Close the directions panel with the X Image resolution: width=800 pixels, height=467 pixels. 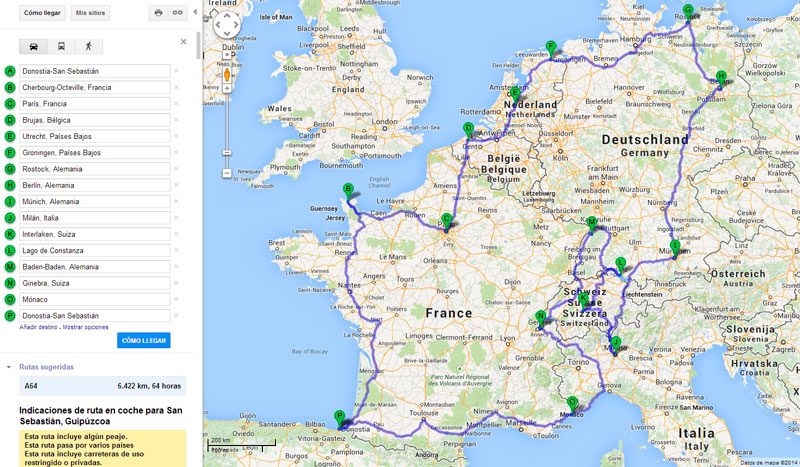point(184,42)
